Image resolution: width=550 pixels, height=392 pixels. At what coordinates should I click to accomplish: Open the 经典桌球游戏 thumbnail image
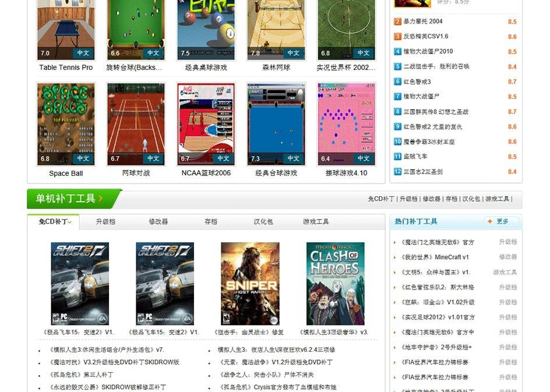(206, 30)
